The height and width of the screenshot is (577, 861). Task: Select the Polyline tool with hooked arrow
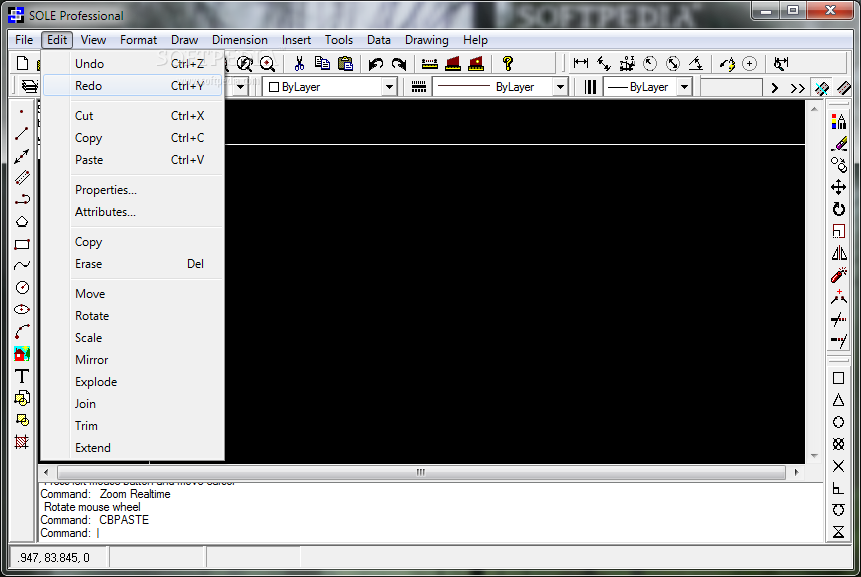tap(22, 199)
